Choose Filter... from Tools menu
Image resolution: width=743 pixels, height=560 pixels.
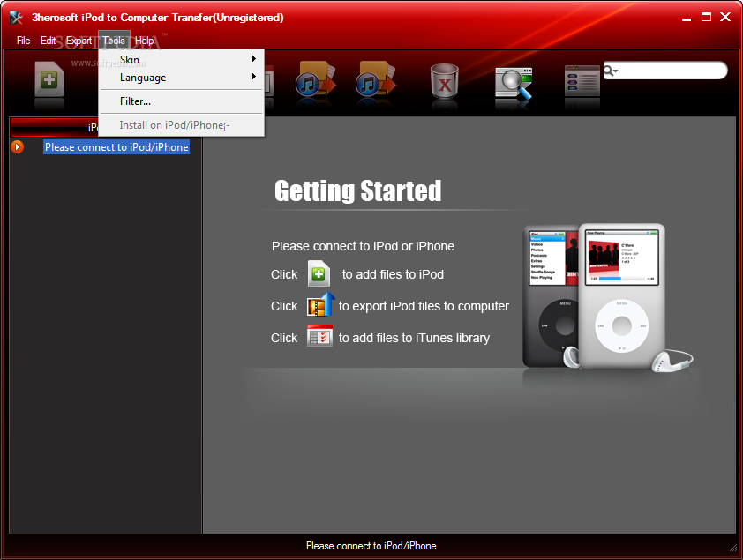[182, 101]
